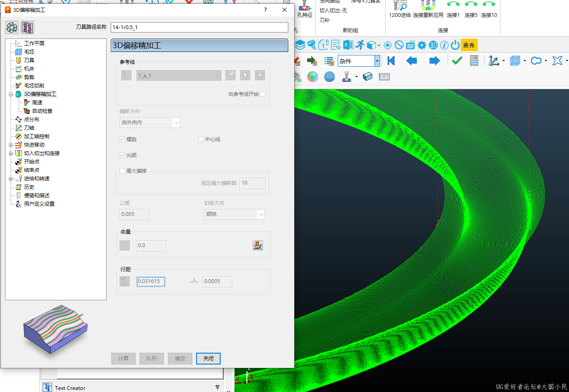This screenshot has height=392, width=569.
Task: Click the blue power icon
Action: tap(455, 45)
